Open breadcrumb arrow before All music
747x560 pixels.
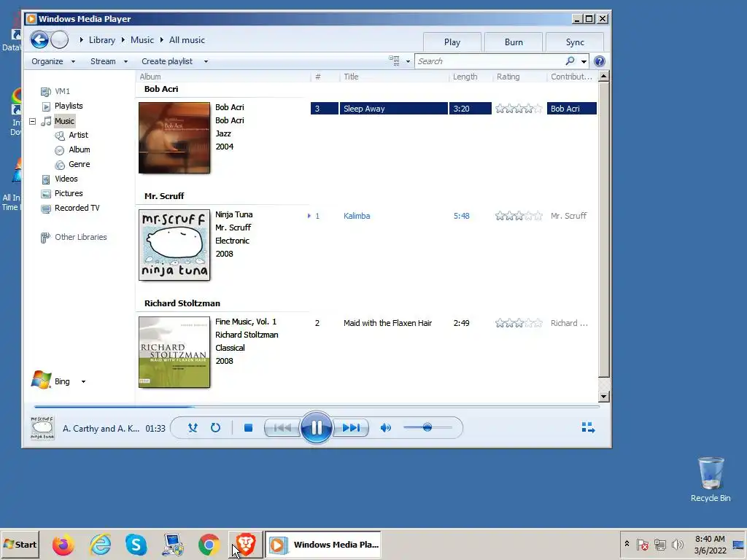click(x=161, y=40)
